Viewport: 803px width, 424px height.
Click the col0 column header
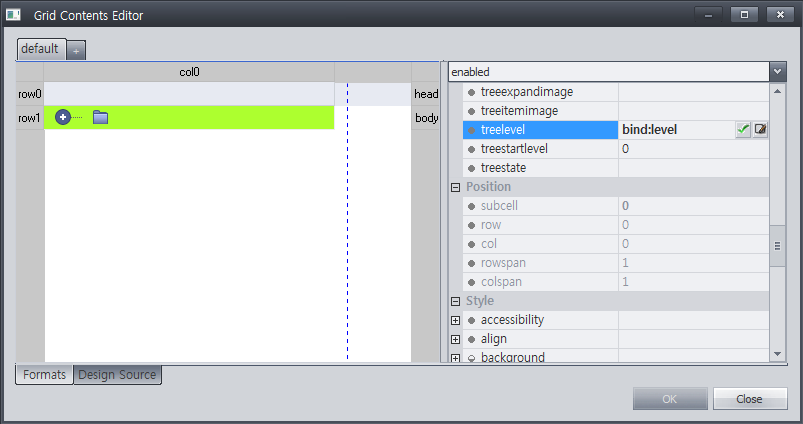tap(189, 72)
